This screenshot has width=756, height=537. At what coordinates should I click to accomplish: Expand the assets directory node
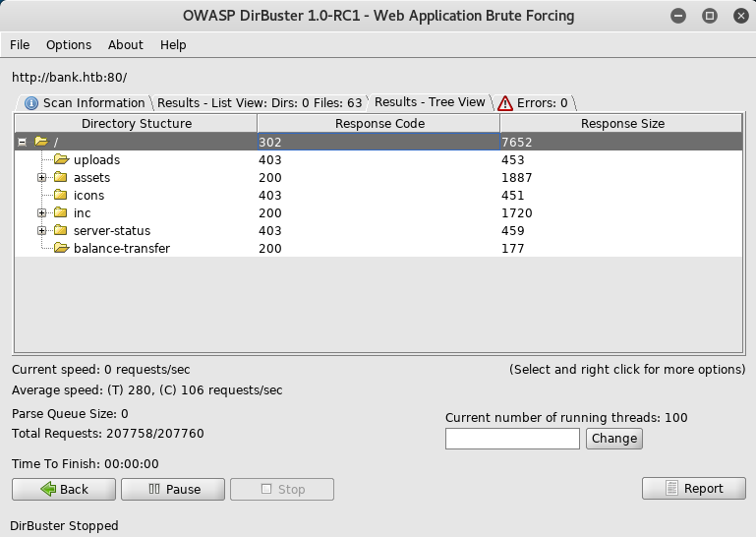point(42,178)
